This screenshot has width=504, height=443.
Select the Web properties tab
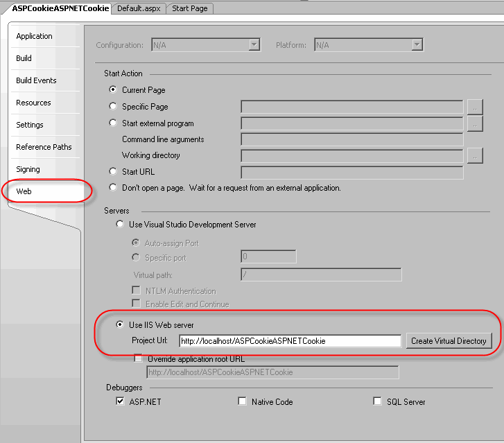pos(24,191)
